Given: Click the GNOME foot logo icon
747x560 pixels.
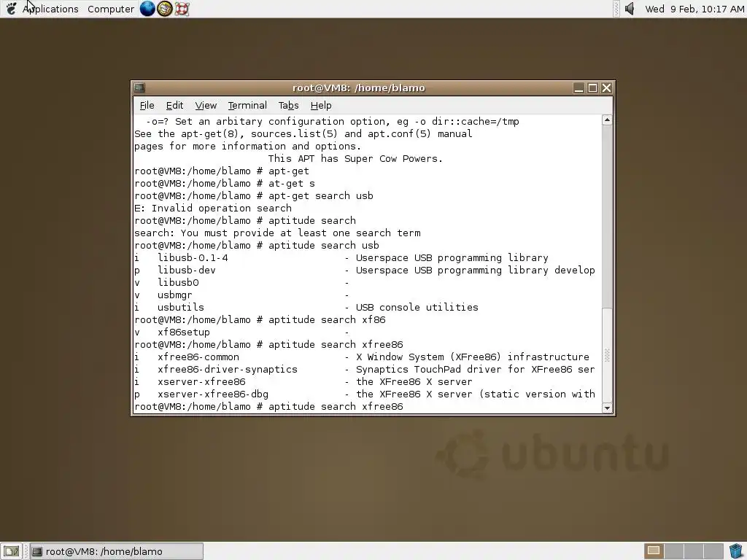Looking at the screenshot, I should (x=11, y=9).
